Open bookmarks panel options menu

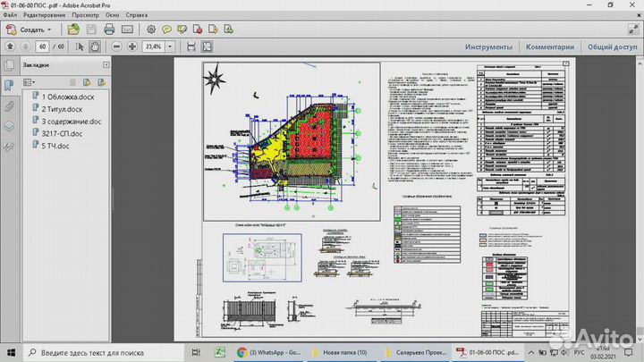(x=30, y=82)
